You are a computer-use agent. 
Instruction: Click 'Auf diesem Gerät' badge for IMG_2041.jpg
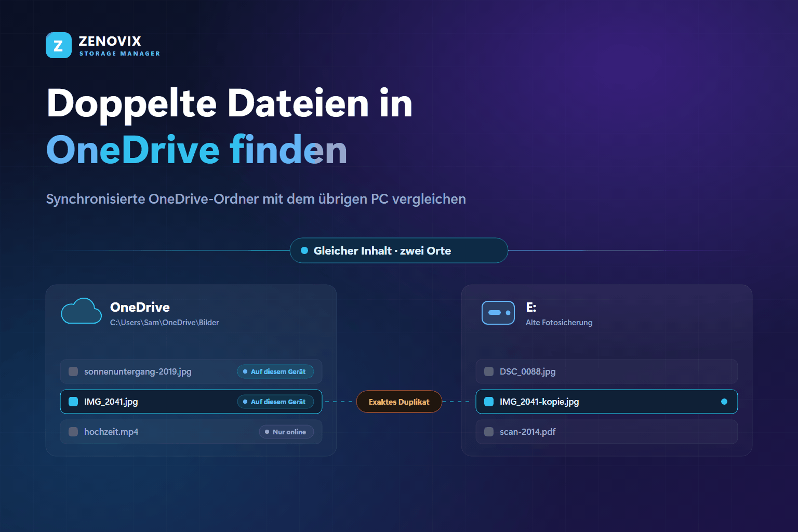pyautogui.click(x=275, y=402)
